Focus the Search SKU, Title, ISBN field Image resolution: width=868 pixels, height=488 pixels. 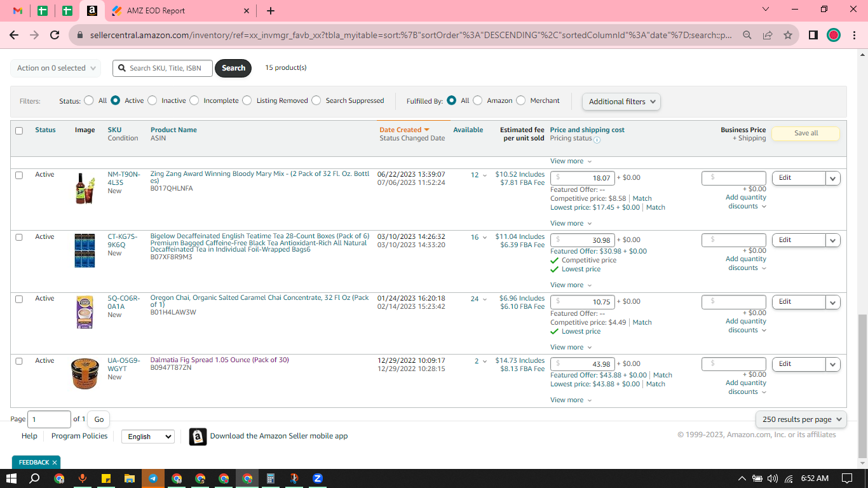pyautogui.click(x=163, y=68)
